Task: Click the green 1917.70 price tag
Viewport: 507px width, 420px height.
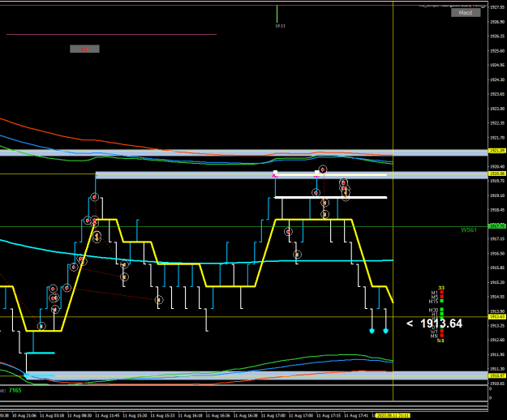Action: [x=497, y=226]
